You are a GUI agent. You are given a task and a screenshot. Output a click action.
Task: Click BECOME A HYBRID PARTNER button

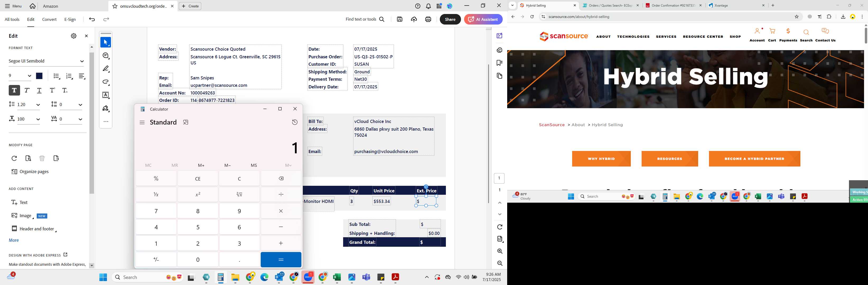click(754, 159)
